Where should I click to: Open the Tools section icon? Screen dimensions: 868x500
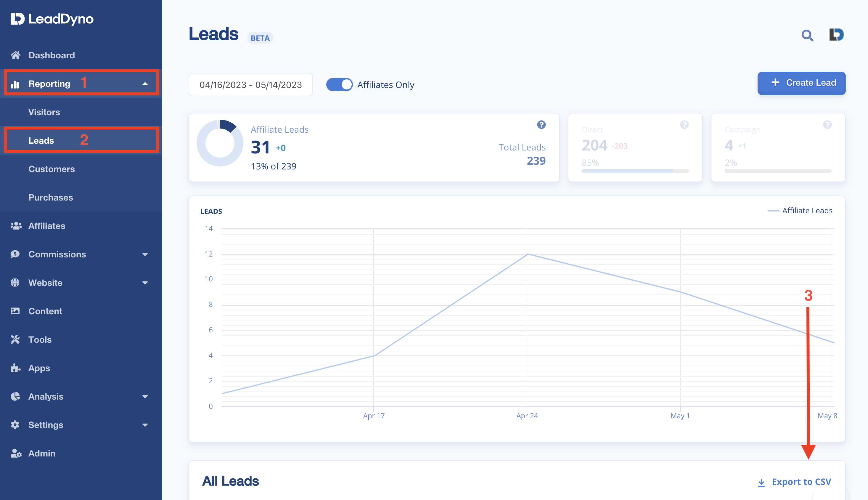click(16, 340)
